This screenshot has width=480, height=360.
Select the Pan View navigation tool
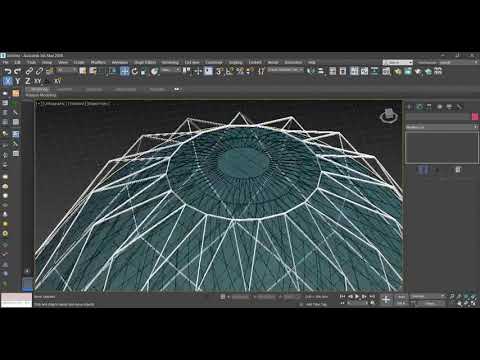click(x=459, y=303)
